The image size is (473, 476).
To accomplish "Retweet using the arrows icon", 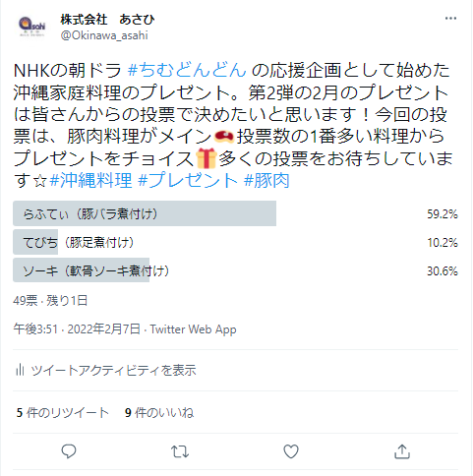I will click(180, 451).
